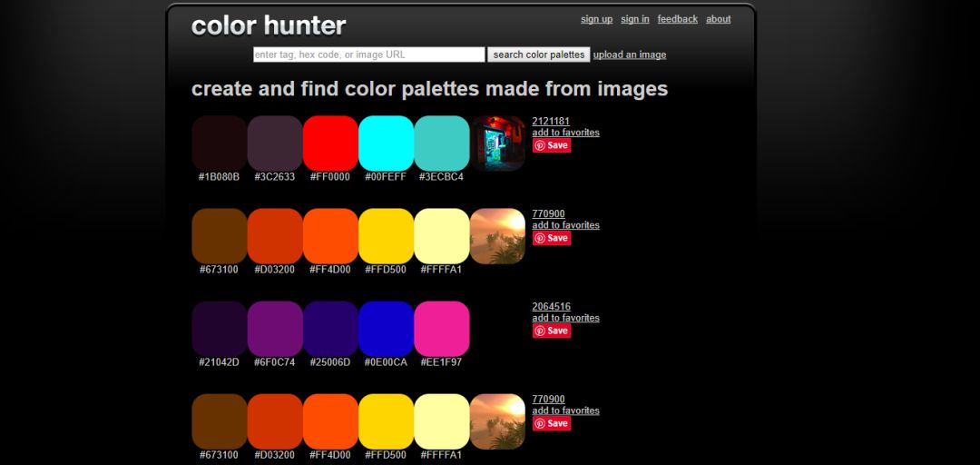Click Pinterest Save for palette 2064516
The width and height of the screenshot is (980, 465).
(552, 331)
